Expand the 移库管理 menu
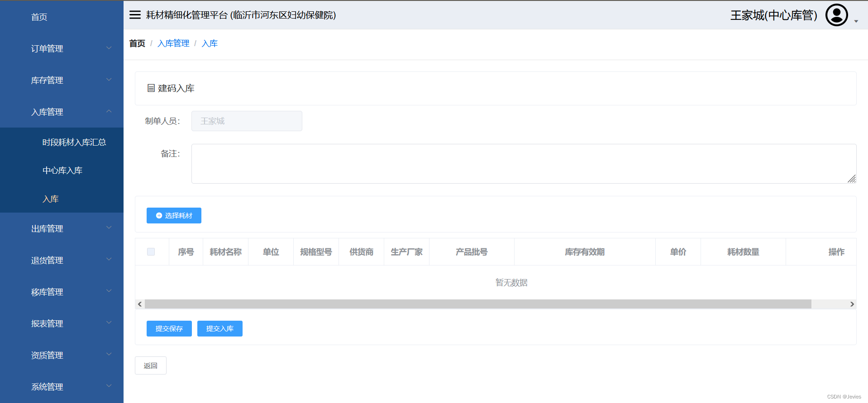 tap(62, 292)
